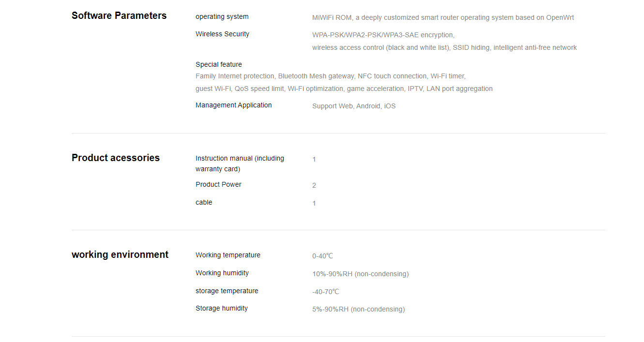Select the Working temperature label
Image resolution: width=644 pixels, height=342 pixels.
click(228, 255)
